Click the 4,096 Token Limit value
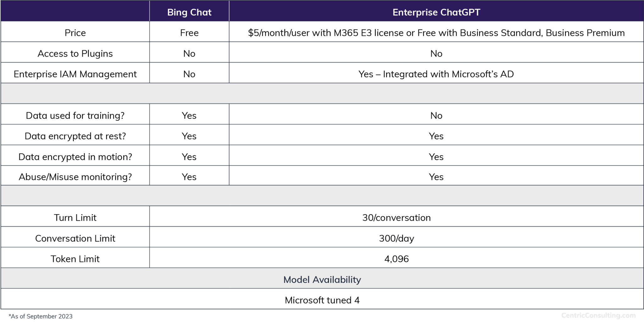 pos(397,259)
